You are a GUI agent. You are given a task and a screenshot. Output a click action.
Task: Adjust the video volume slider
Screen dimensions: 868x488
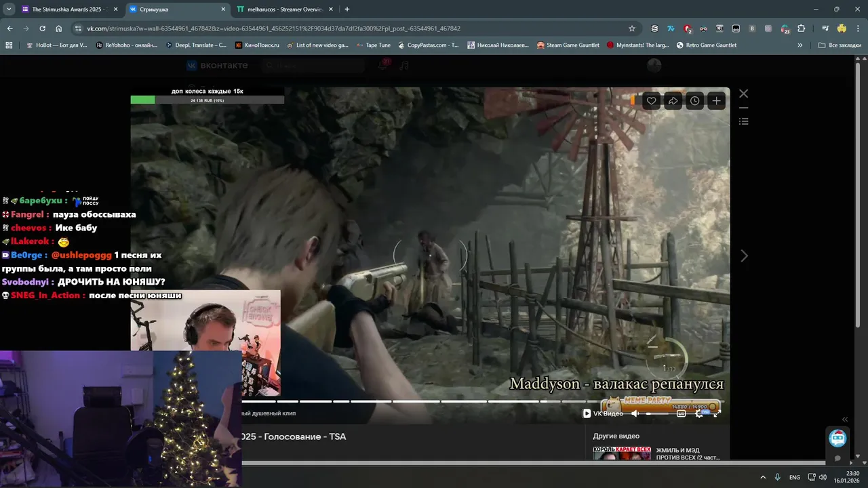[x=656, y=413]
